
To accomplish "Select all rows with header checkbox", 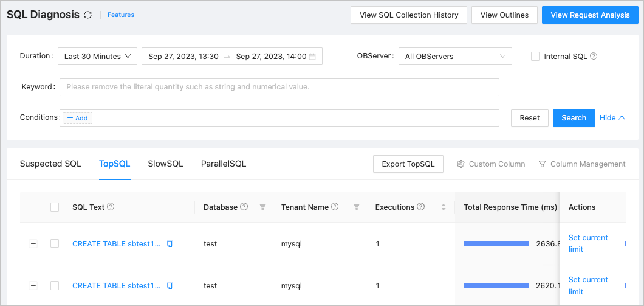I will coord(55,207).
